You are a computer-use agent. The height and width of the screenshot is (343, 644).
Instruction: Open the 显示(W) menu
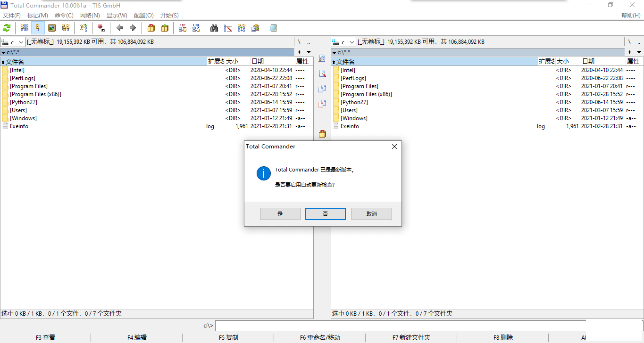tap(117, 16)
